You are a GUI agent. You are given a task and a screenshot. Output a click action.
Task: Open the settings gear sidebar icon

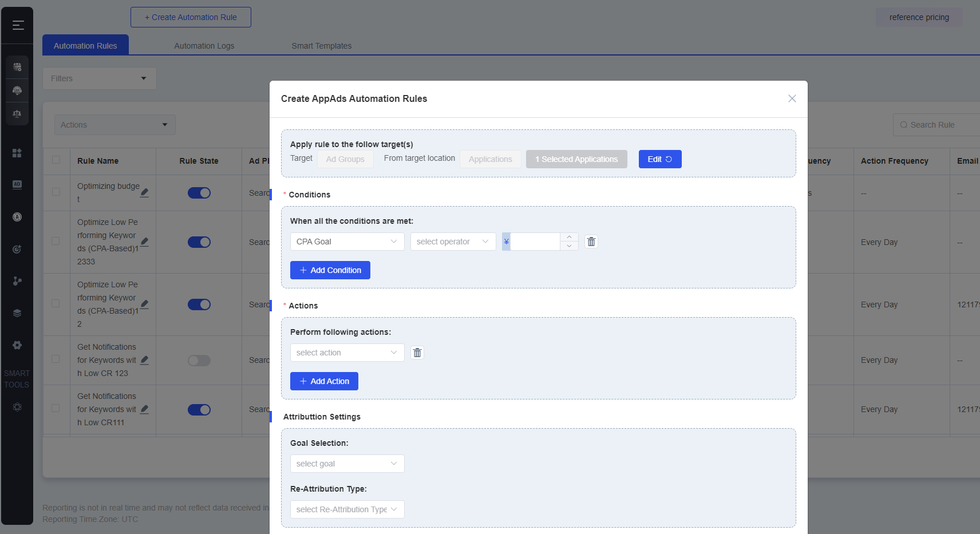(x=17, y=345)
